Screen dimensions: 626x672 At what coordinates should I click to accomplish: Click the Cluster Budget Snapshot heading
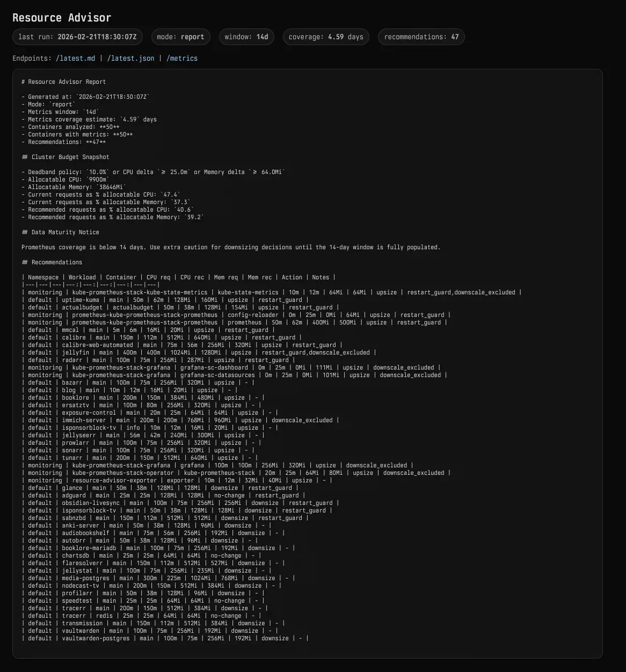65,157
